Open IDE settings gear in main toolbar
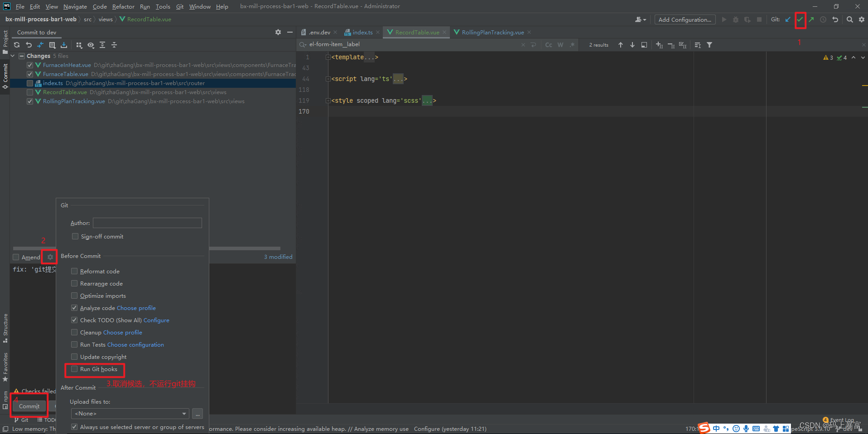Screen dimensions: 868x434 coord(862,19)
